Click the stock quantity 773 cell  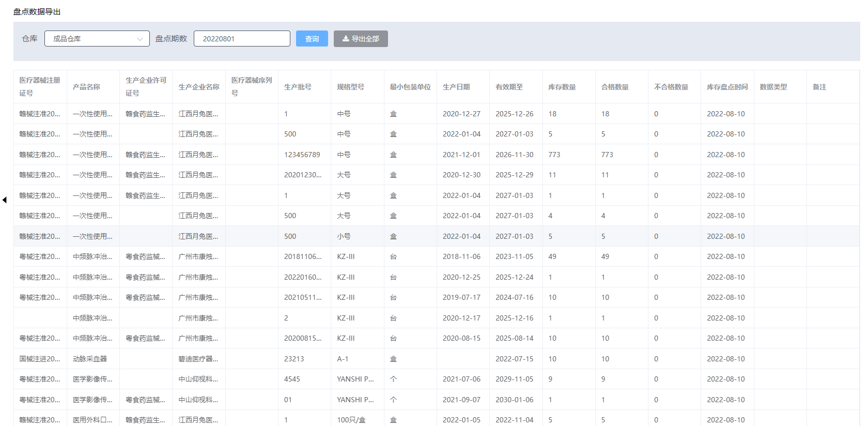pos(554,155)
